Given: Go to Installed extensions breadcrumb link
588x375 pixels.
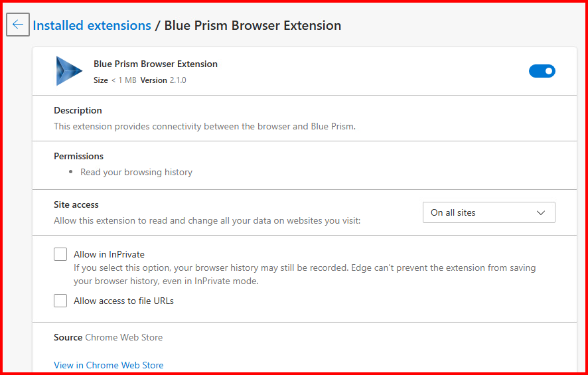Looking at the screenshot, I should (x=92, y=26).
